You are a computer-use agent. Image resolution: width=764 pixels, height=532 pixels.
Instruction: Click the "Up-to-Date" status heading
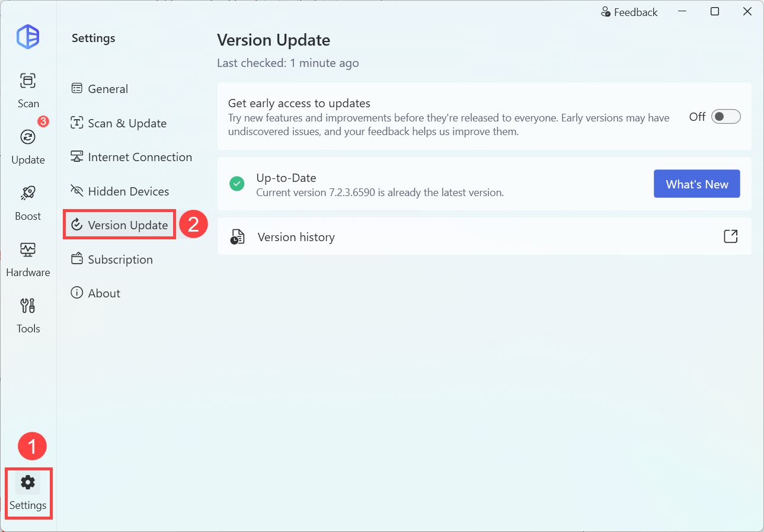coord(286,178)
